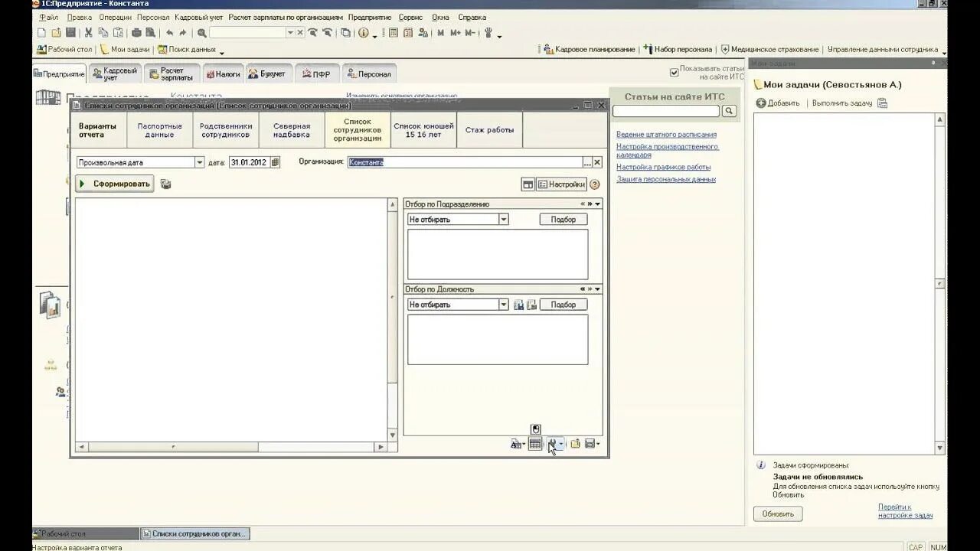The image size is (980, 551).
Task: Click Мои задачи in the upper toolbar
Action: (x=125, y=49)
